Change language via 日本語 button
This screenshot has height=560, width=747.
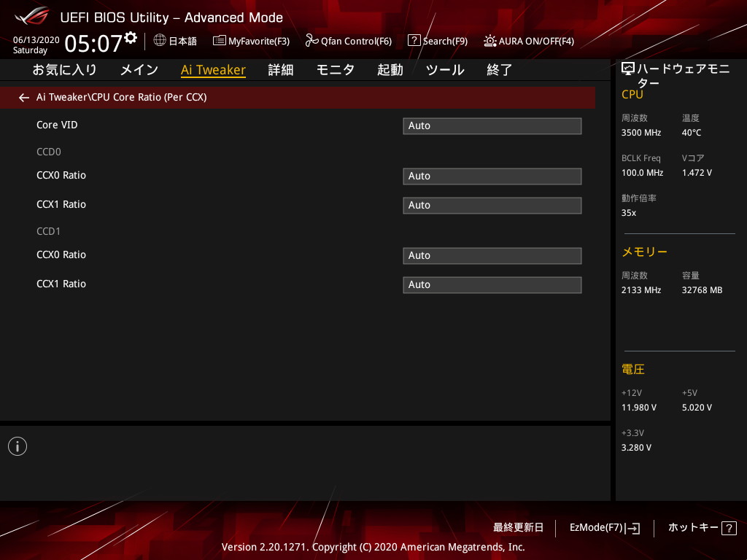pos(175,41)
